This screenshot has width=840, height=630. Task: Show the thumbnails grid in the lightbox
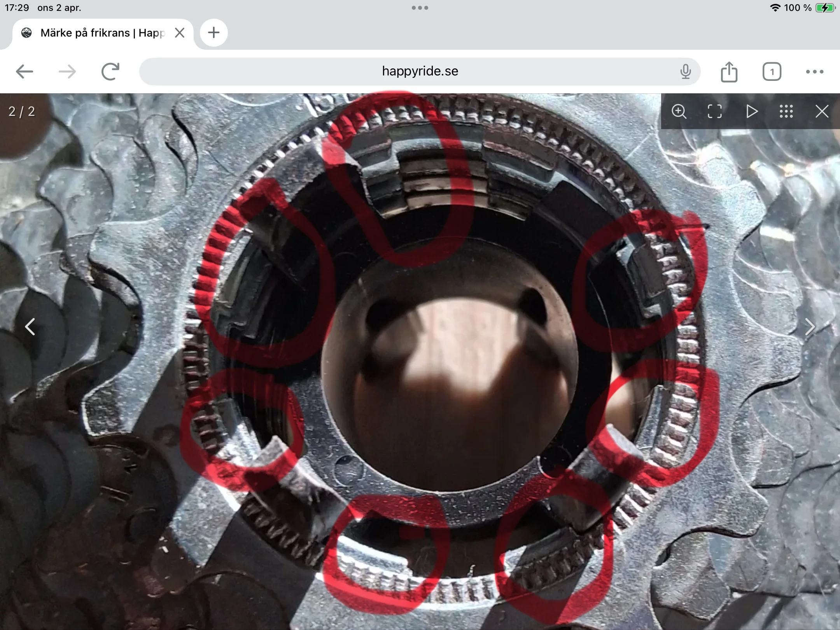tap(786, 112)
